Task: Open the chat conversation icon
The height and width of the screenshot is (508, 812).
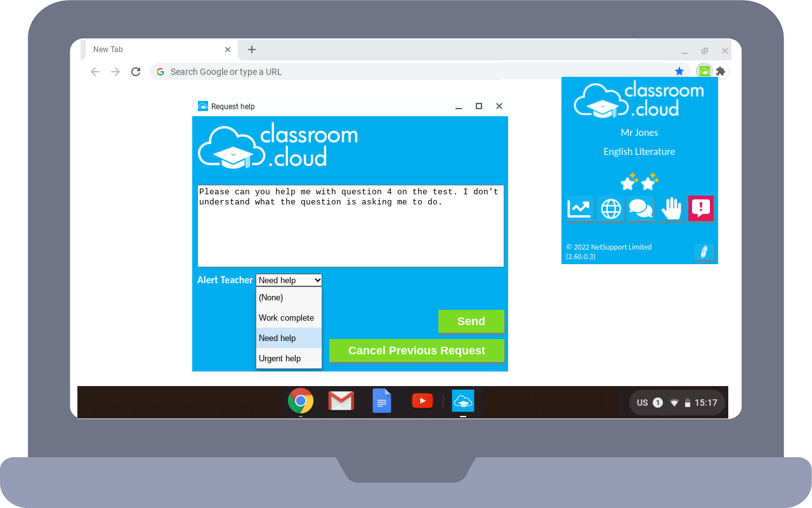Action: click(x=640, y=208)
